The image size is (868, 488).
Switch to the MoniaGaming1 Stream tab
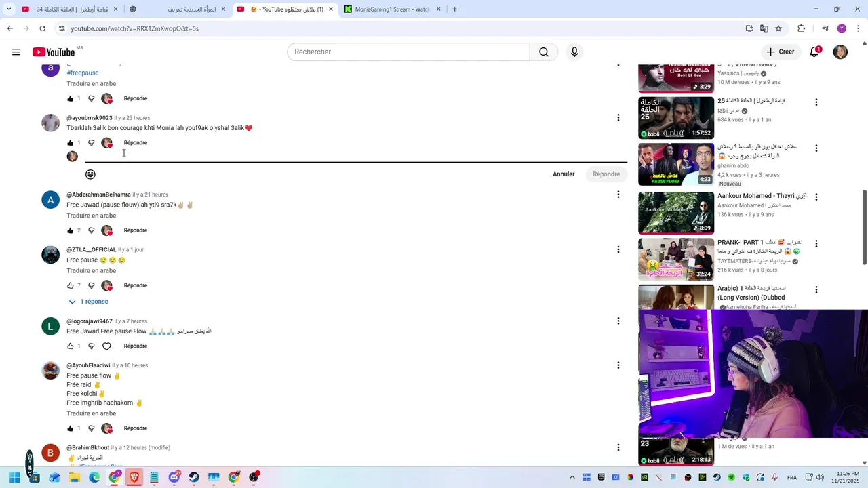[387, 9]
